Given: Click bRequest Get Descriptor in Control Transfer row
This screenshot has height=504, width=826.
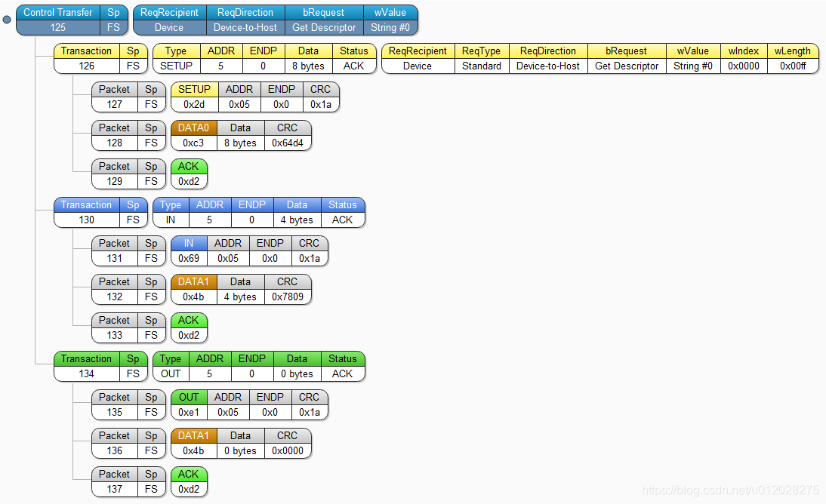Looking at the screenshot, I should 324,20.
